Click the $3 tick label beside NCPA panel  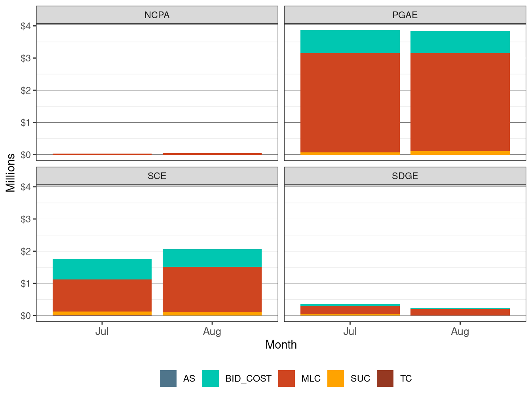(26, 58)
